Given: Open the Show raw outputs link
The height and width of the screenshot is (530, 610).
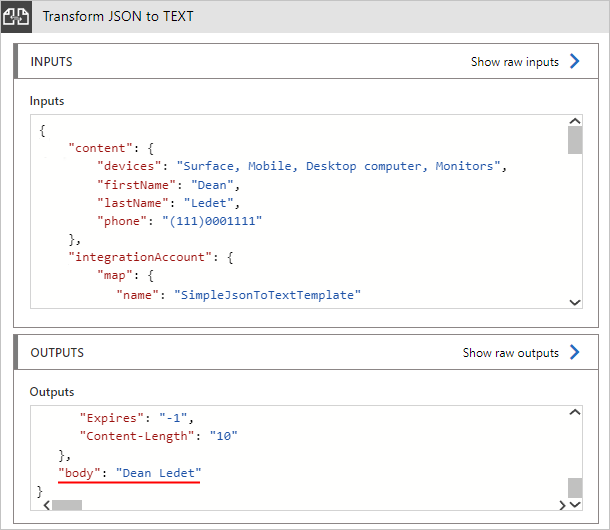Looking at the screenshot, I should tap(510, 352).
